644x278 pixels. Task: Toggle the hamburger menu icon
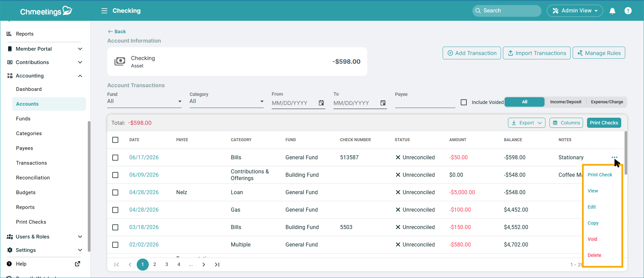tap(104, 11)
